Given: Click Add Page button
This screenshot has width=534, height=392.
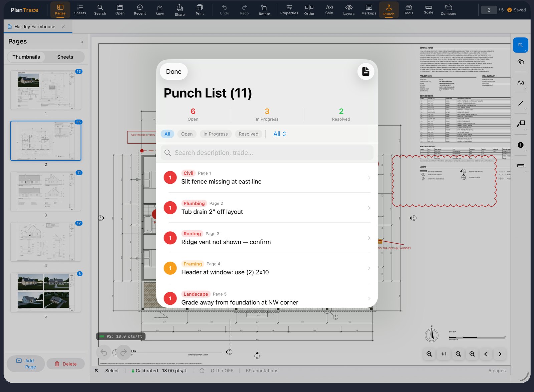Looking at the screenshot, I should (25, 364).
